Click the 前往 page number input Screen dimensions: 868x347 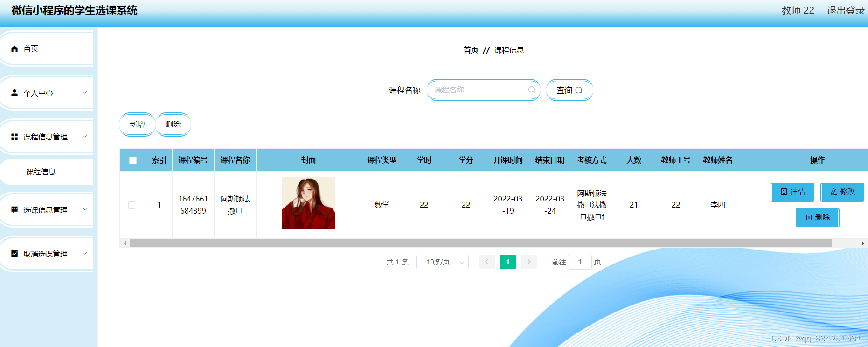coord(580,262)
